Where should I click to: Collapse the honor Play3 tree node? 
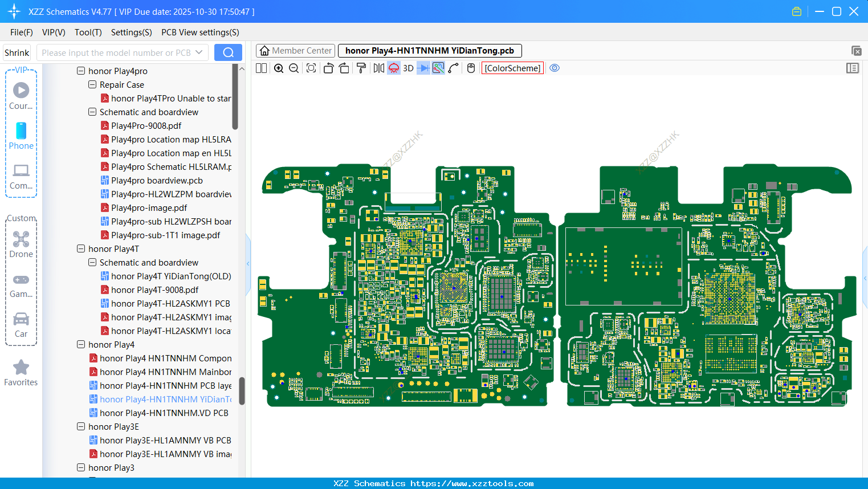81,467
